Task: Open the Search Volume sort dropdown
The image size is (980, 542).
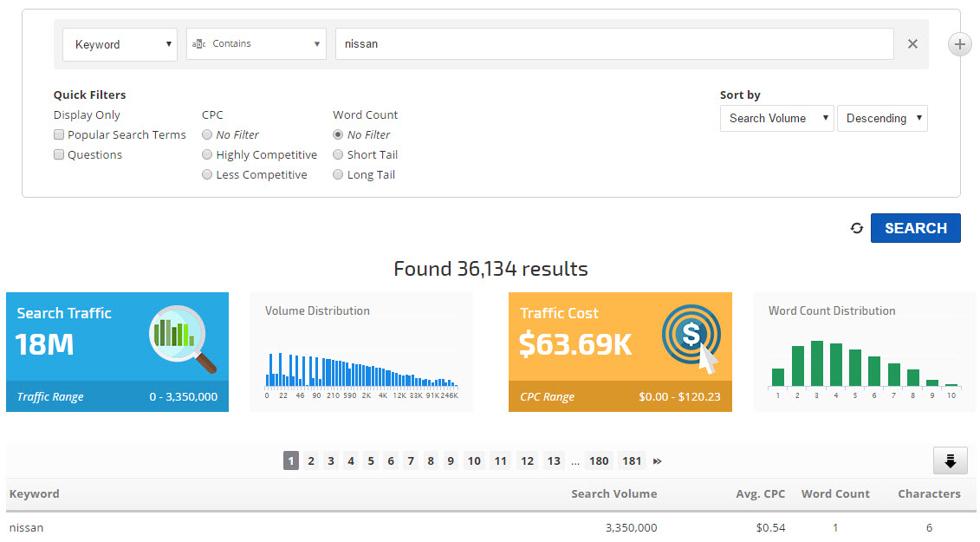Action: tap(776, 119)
